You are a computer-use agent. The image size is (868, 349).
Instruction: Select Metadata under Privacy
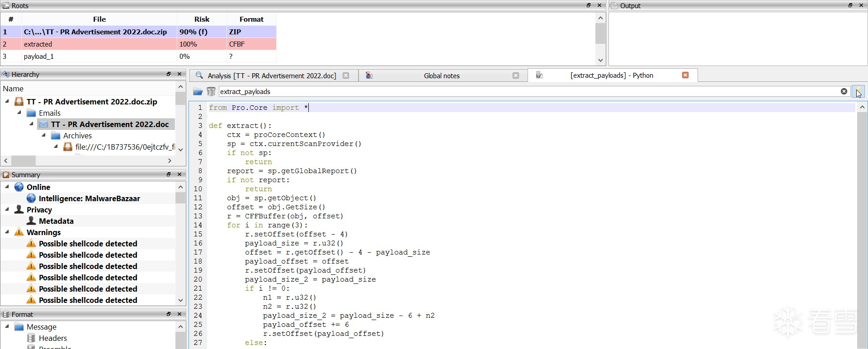click(56, 221)
